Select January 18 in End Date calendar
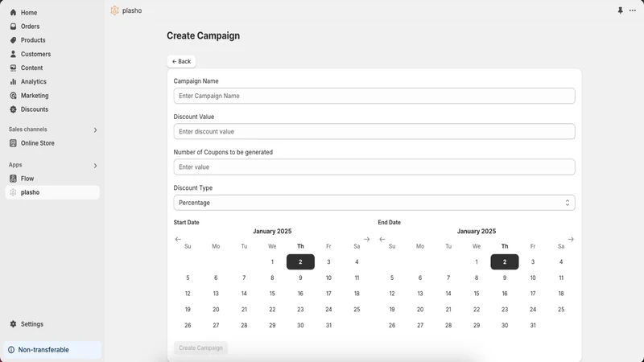Screen dimensions: 644x362 click(561, 294)
